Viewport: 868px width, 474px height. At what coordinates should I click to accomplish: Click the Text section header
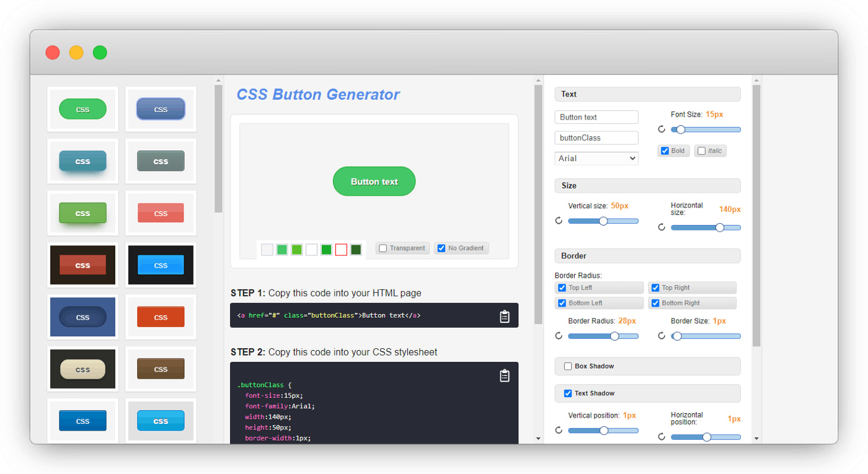coord(647,94)
